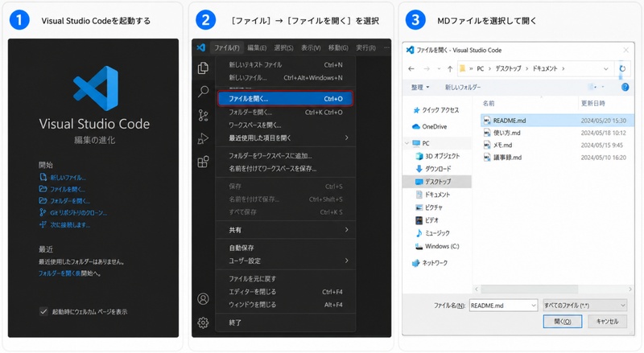Click Help icon in file dialog
Screen dimensions: 644x353
pyautogui.click(x=625, y=87)
